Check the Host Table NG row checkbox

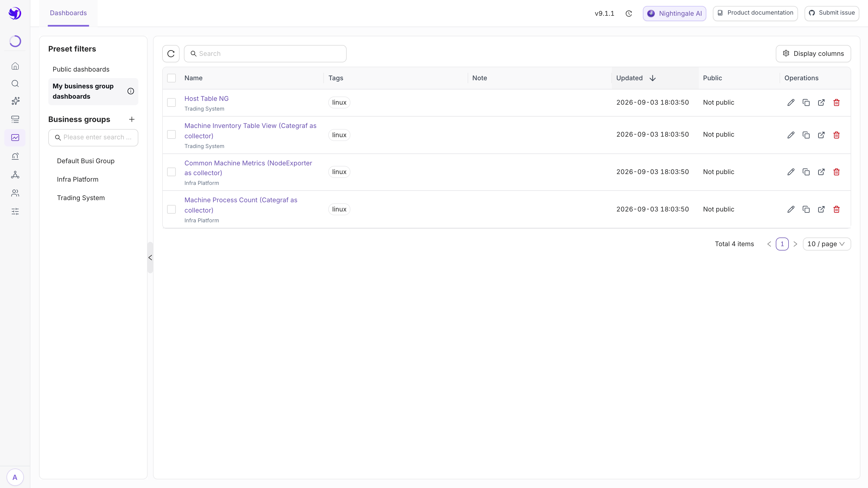click(171, 102)
